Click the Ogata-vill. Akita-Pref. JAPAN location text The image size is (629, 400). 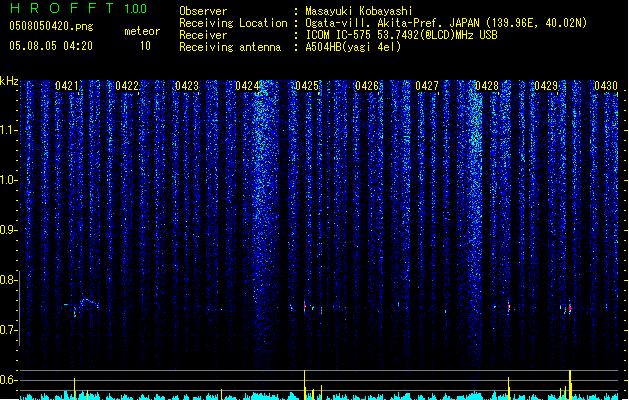click(446, 23)
